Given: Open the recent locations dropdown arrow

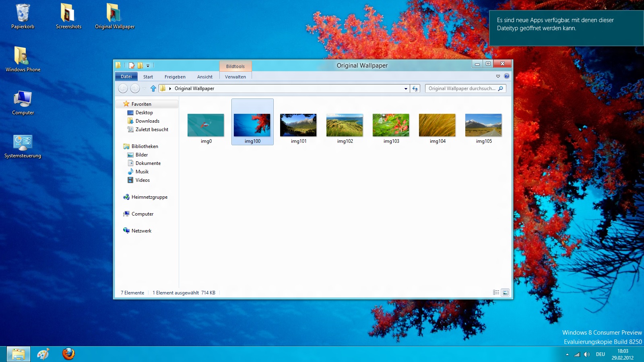Looking at the screenshot, I should click(144, 88).
